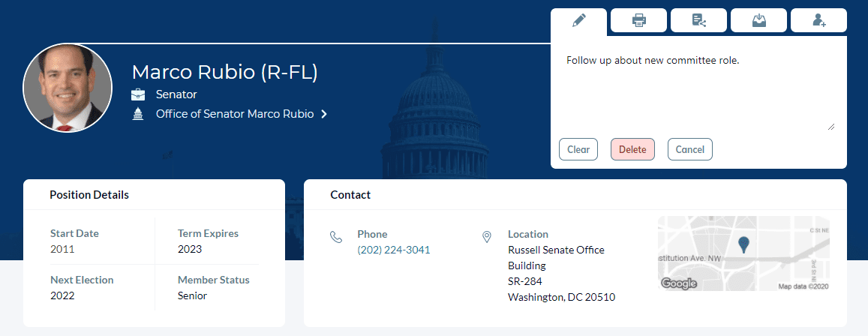Image resolution: width=868 pixels, height=336 pixels.
Task: Cancel the note editing
Action: pyautogui.click(x=689, y=149)
